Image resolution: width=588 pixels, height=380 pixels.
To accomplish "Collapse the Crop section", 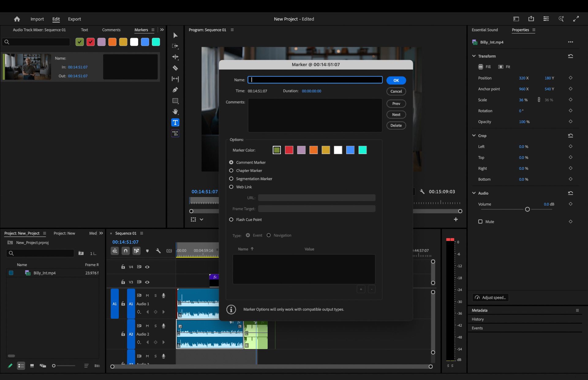I will click(x=474, y=135).
